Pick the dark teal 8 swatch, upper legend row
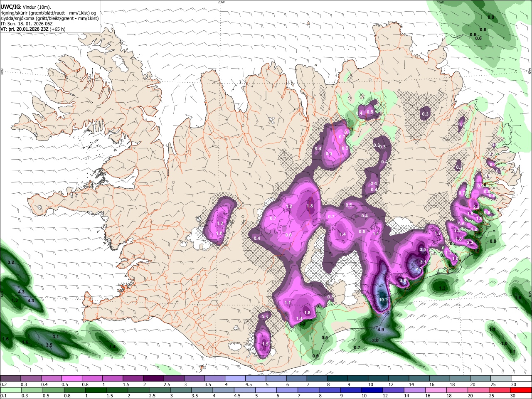The height and width of the screenshot is (399, 532). [337, 378]
